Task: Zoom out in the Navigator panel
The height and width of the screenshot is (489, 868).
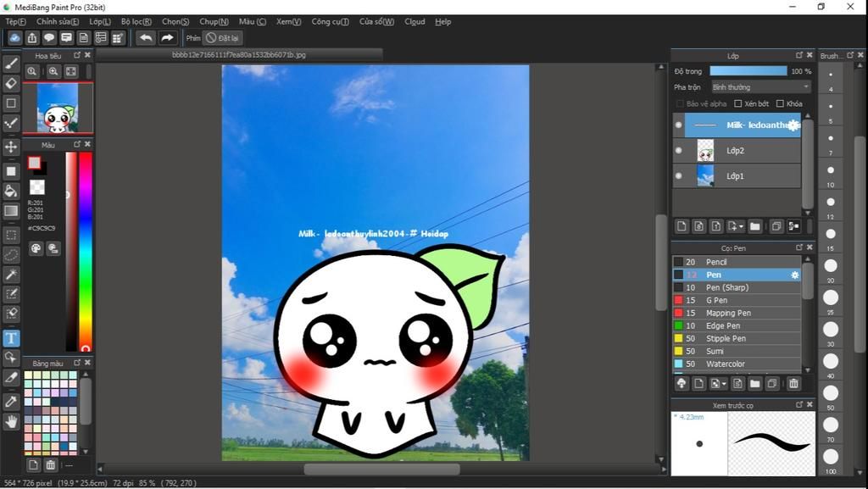Action: 32,71
